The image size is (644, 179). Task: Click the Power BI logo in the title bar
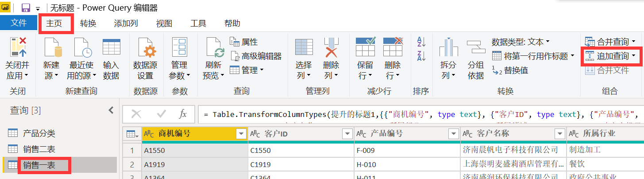[x=6, y=8]
